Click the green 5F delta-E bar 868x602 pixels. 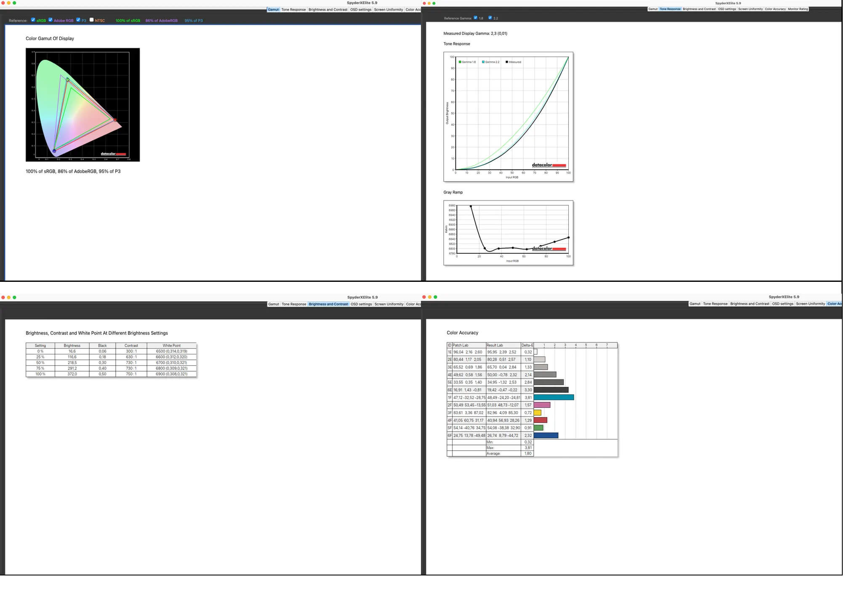click(538, 428)
